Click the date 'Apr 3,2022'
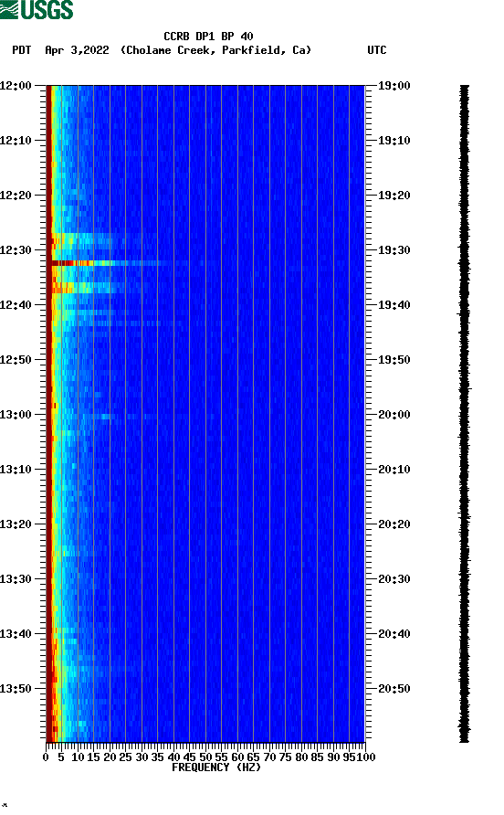This screenshot has height=815, width=504. [77, 50]
